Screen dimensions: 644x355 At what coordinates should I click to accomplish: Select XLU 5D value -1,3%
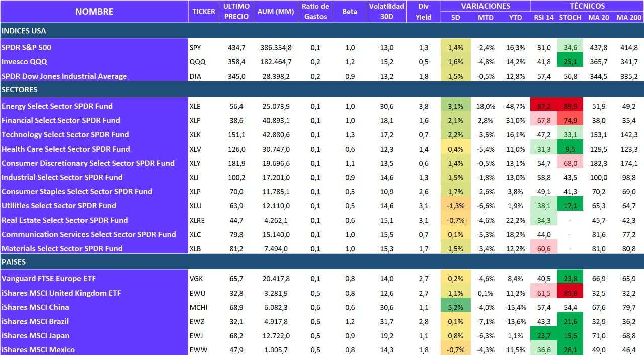pyautogui.click(x=455, y=205)
